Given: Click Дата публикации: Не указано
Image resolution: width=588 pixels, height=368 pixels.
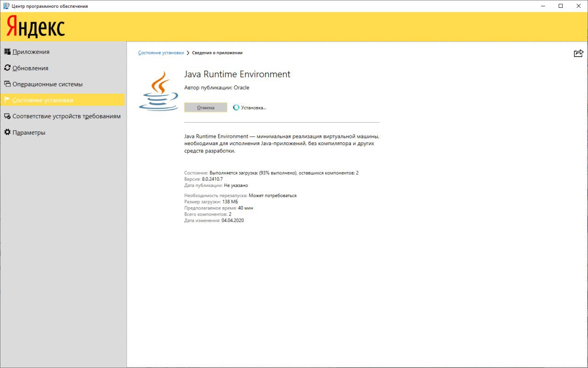Looking at the screenshot, I should (216, 186).
